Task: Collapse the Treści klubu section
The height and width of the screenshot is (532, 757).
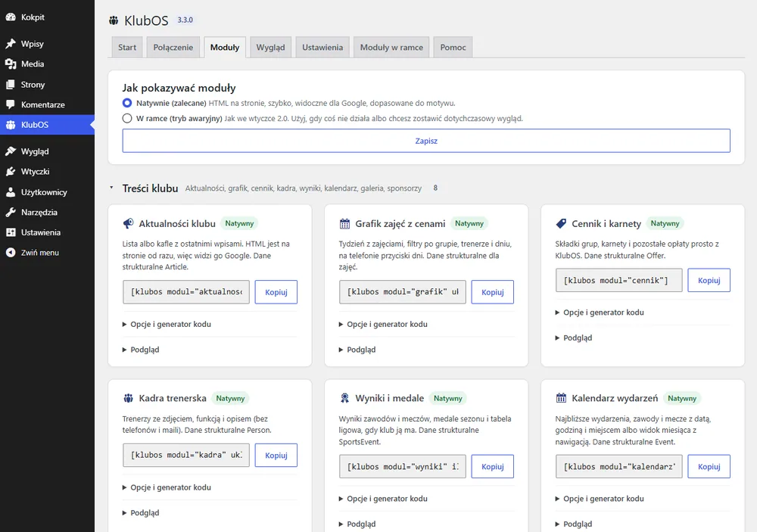Action: [111, 188]
